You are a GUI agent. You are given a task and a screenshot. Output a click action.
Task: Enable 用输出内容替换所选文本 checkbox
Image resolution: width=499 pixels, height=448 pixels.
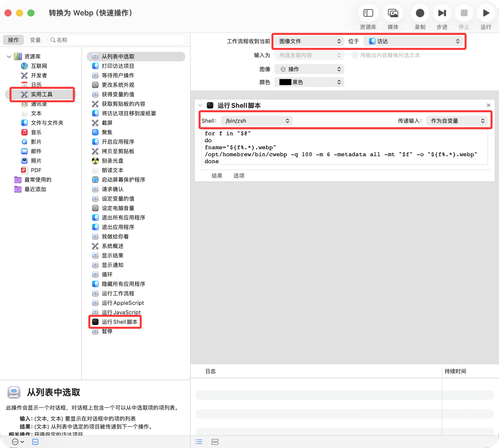[355, 55]
